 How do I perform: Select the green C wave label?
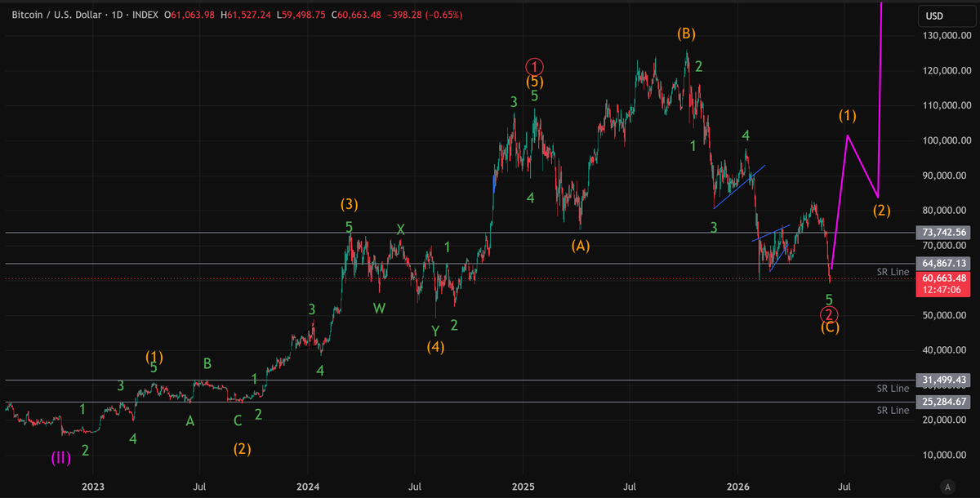pyautogui.click(x=238, y=421)
